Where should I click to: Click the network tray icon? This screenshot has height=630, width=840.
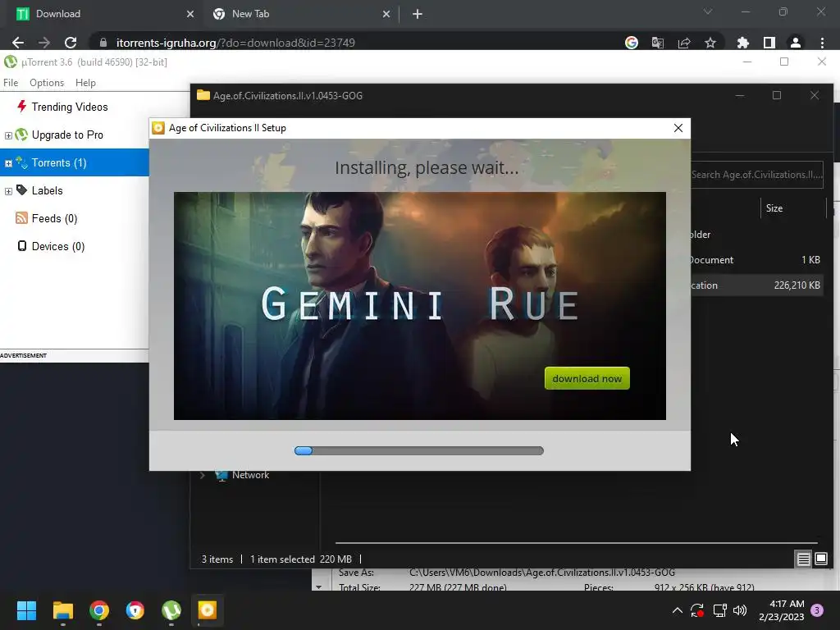coord(719,610)
